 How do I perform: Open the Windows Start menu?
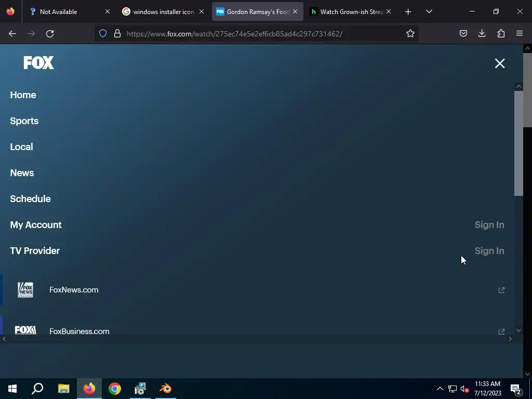click(x=12, y=389)
